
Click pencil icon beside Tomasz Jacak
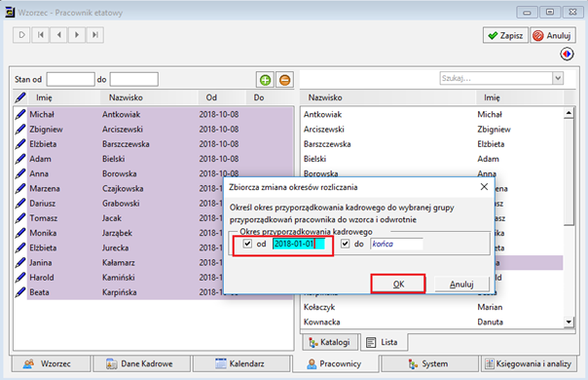(x=20, y=218)
